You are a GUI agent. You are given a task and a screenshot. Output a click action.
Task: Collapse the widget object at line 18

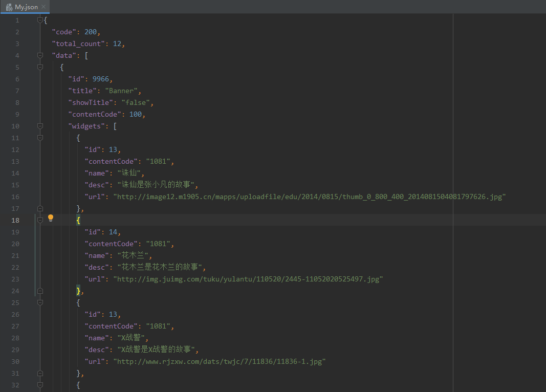(x=40, y=220)
